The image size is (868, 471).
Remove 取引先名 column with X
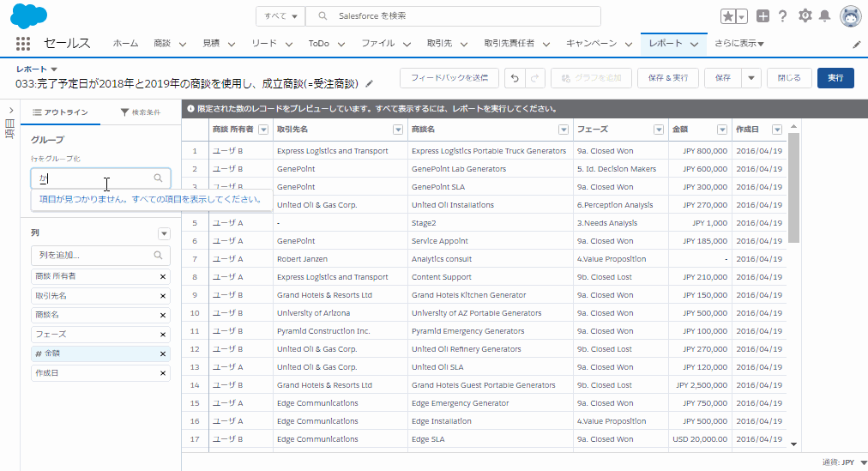(163, 295)
